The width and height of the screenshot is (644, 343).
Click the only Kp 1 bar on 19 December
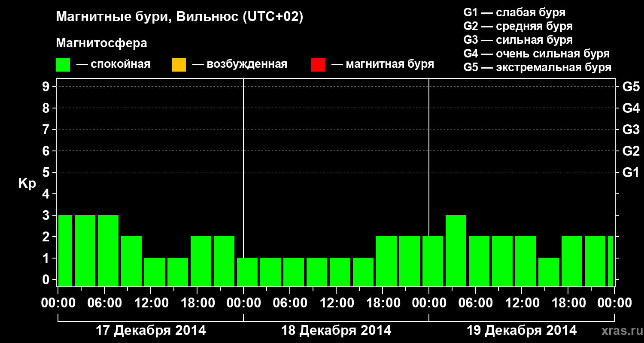(x=549, y=272)
